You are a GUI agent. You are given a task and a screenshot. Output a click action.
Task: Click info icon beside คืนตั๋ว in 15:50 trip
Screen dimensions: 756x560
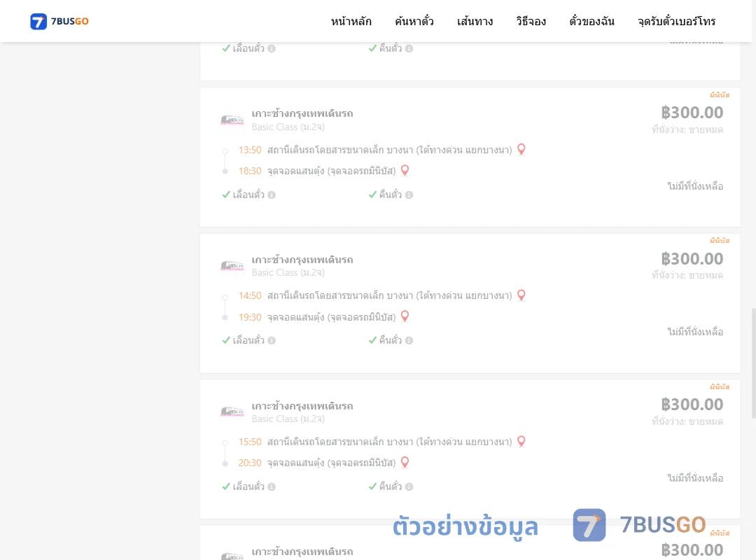pos(409,486)
